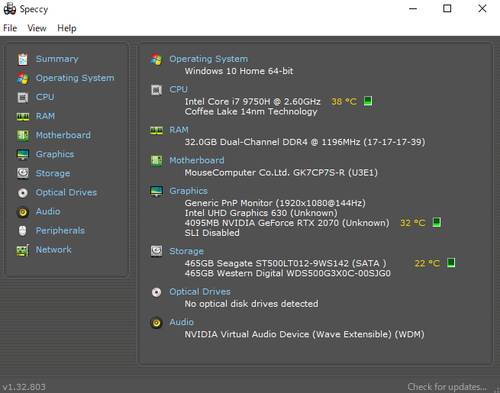Image resolution: width=500 pixels, height=393 pixels.
Task: Click the Motherboard icon in sidebar
Action: tap(23, 135)
